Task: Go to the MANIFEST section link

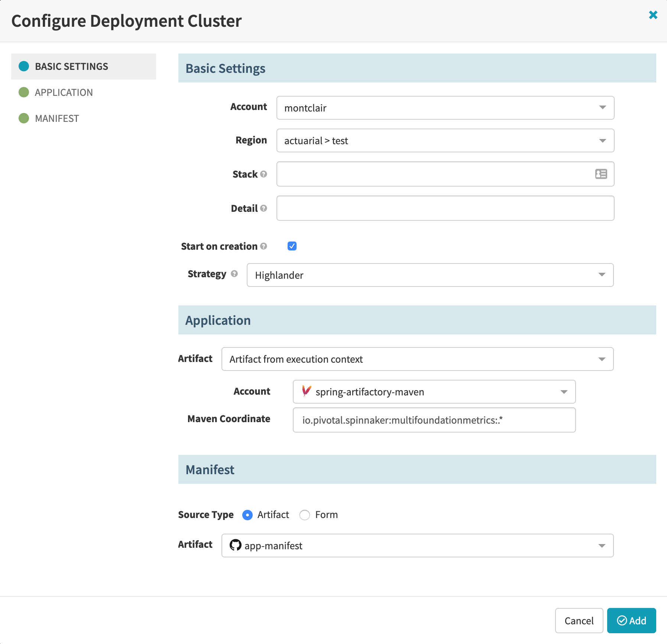Action: pyautogui.click(x=56, y=118)
